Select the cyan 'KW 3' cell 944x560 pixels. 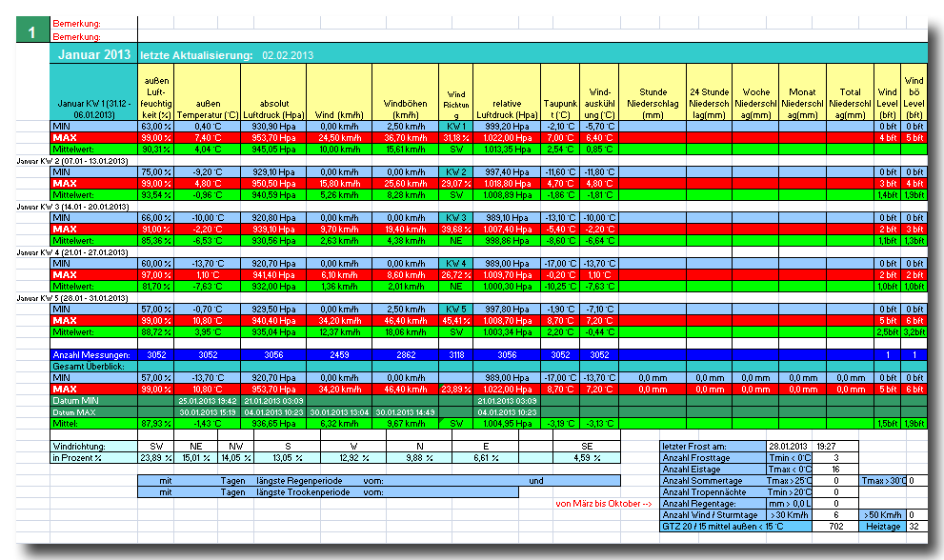[x=456, y=218]
